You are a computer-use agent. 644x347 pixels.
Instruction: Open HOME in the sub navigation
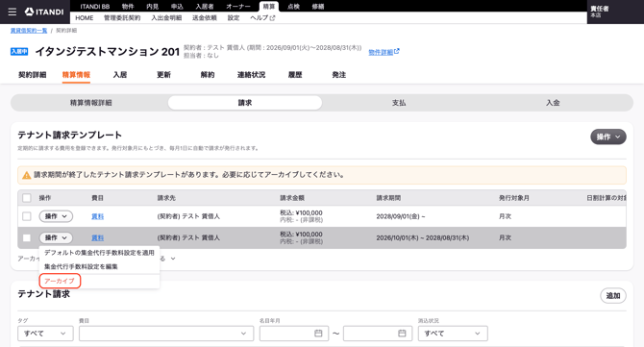click(x=85, y=18)
